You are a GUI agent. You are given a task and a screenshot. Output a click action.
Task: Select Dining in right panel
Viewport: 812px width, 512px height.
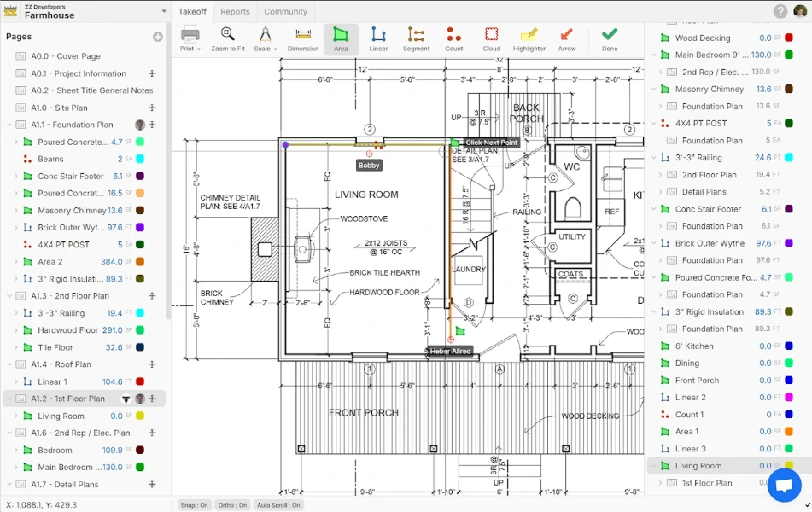click(x=687, y=364)
